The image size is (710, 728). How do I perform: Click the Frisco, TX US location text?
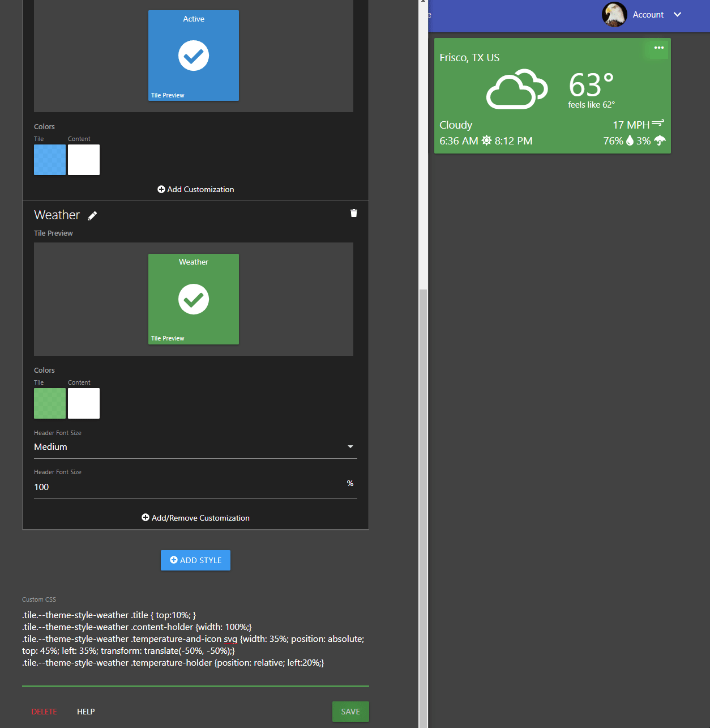(x=469, y=58)
